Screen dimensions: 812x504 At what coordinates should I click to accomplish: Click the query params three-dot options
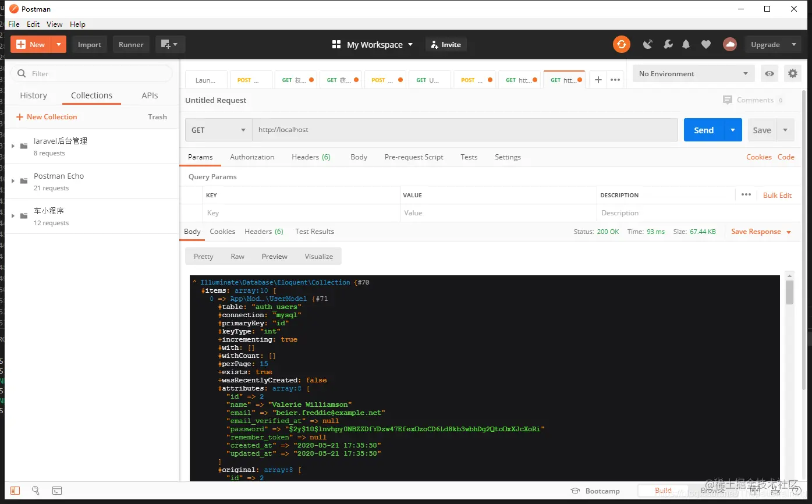coord(746,195)
